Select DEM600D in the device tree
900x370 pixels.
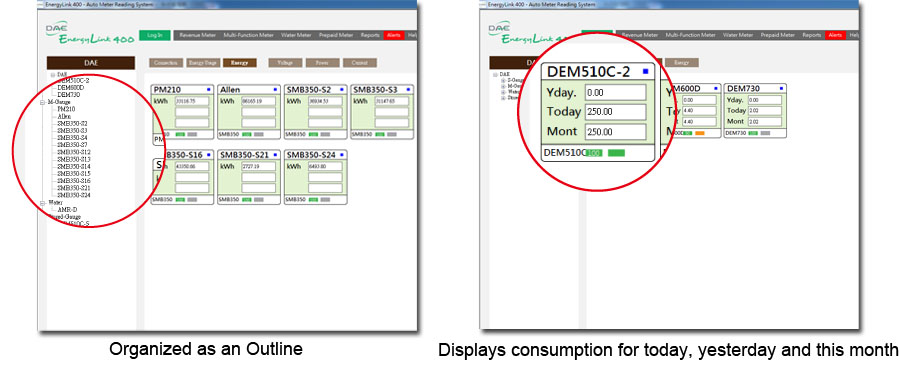[x=71, y=87]
